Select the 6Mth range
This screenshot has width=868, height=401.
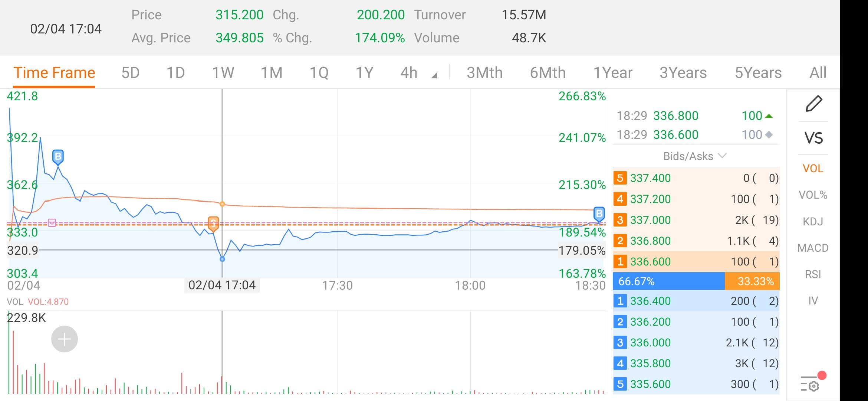click(x=548, y=73)
